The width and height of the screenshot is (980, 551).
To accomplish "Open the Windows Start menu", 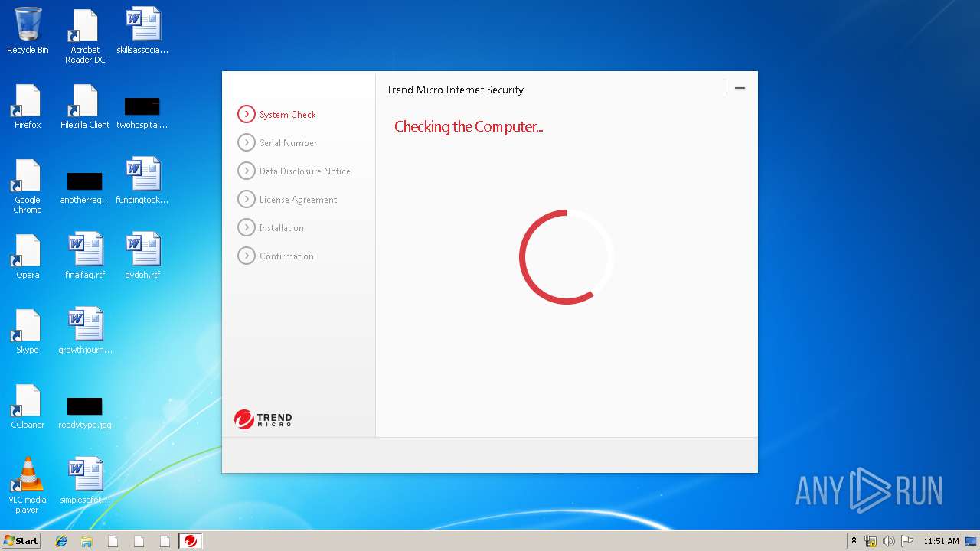I will pyautogui.click(x=21, y=540).
